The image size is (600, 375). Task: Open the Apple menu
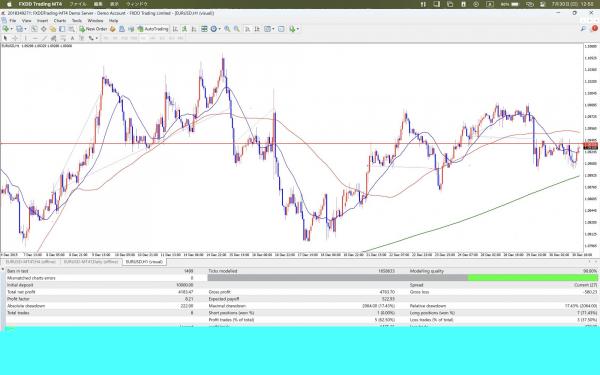(x=9, y=4)
